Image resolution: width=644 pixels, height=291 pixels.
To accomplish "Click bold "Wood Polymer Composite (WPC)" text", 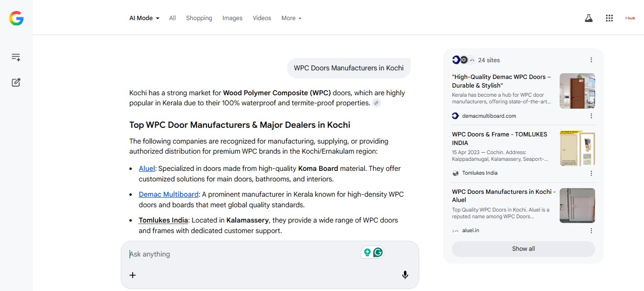I will tap(277, 93).
